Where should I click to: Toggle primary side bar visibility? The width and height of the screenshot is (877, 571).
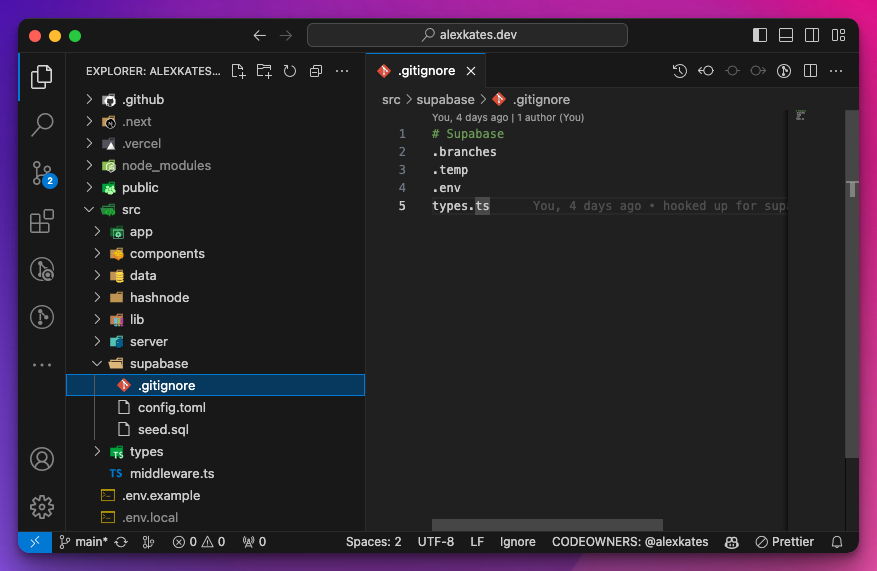[x=760, y=35]
